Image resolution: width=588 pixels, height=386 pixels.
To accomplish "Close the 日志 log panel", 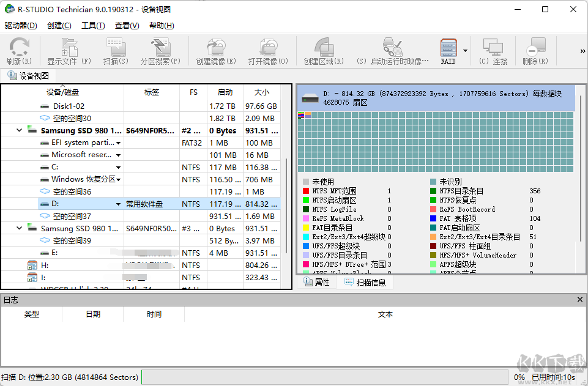I will (579, 300).
